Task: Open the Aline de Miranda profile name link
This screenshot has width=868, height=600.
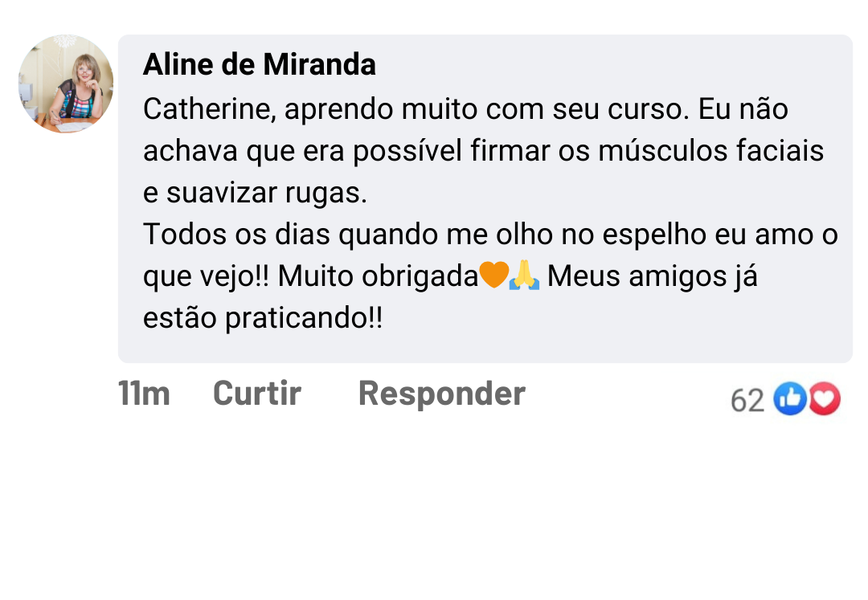Action: [259, 64]
